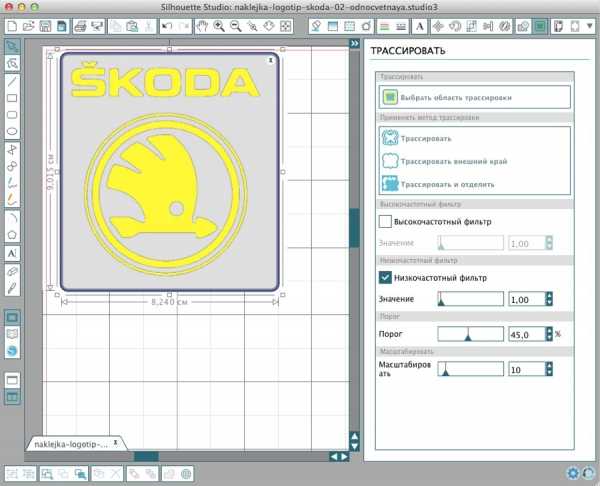
Task: Select the rectangle drawing tool
Action: (x=12, y=98)
